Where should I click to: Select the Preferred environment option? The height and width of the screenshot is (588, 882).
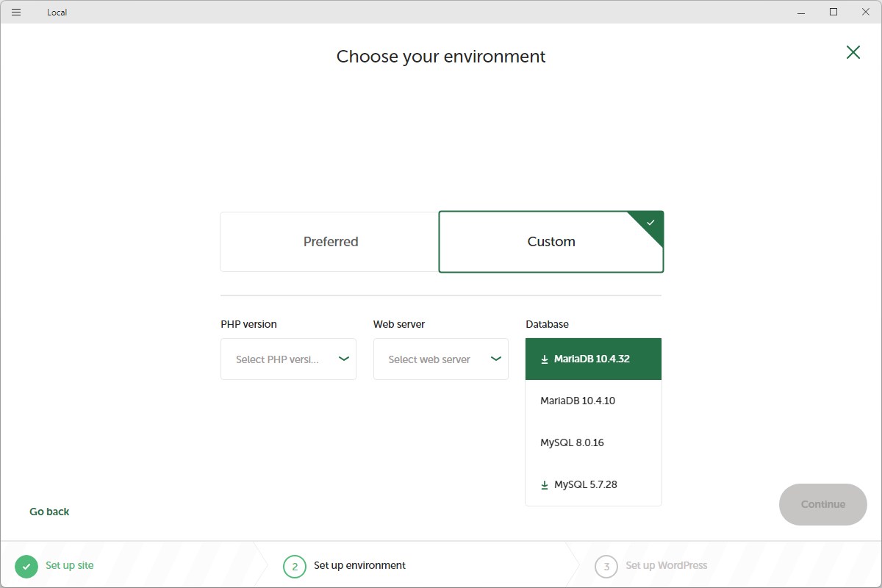[x=330, y=242]
